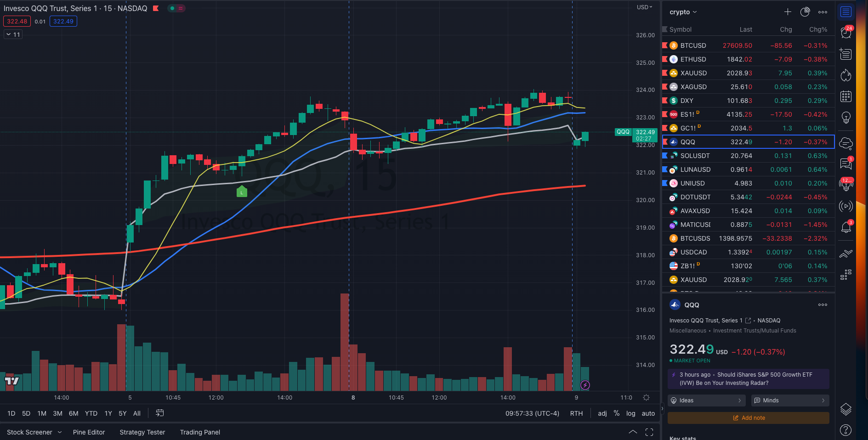Collapse the bottom panel chevron

633,432
